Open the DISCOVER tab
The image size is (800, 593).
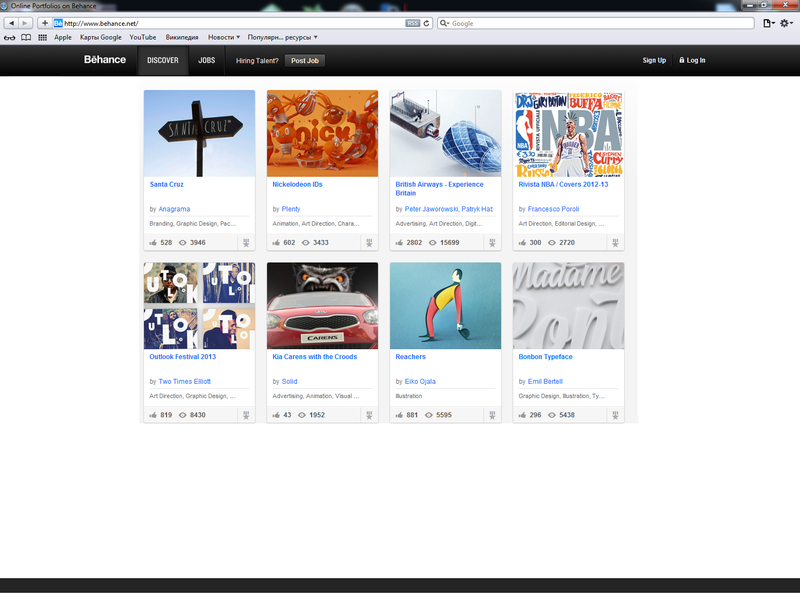pos(163,60)
